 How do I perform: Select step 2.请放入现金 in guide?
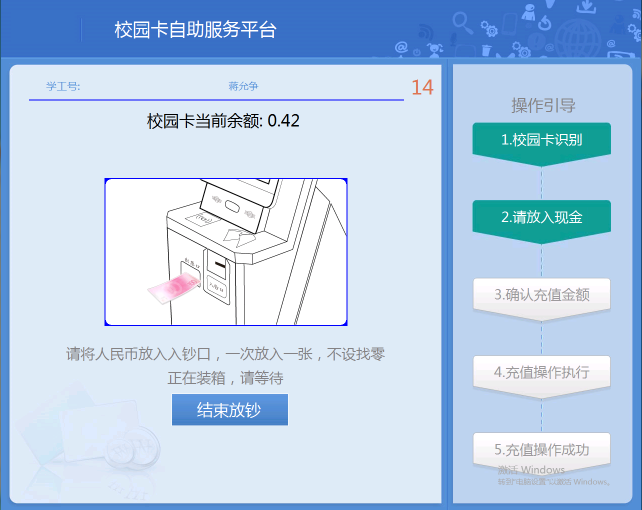(x=542, y=218)
